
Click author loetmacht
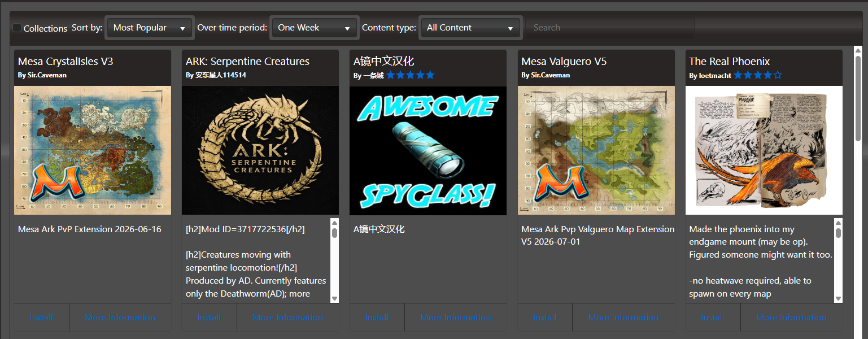click(x=714, y=75)
